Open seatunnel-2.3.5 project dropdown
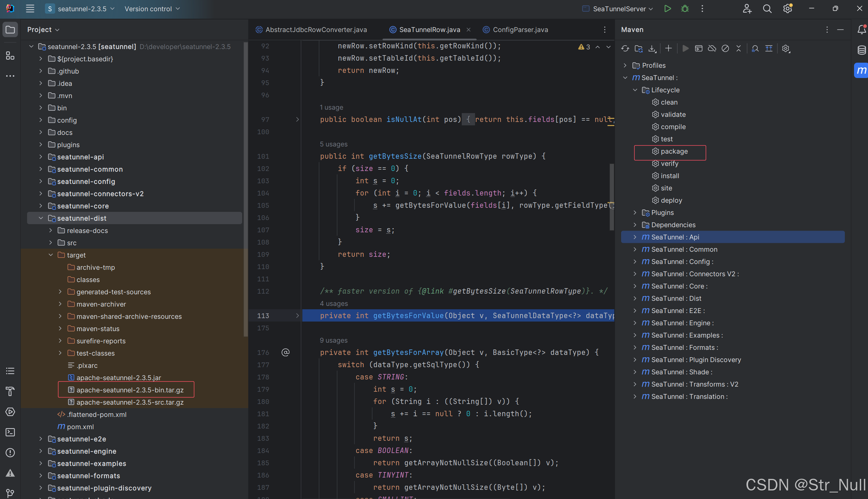The image size is (868, 499). click(80, 9)
